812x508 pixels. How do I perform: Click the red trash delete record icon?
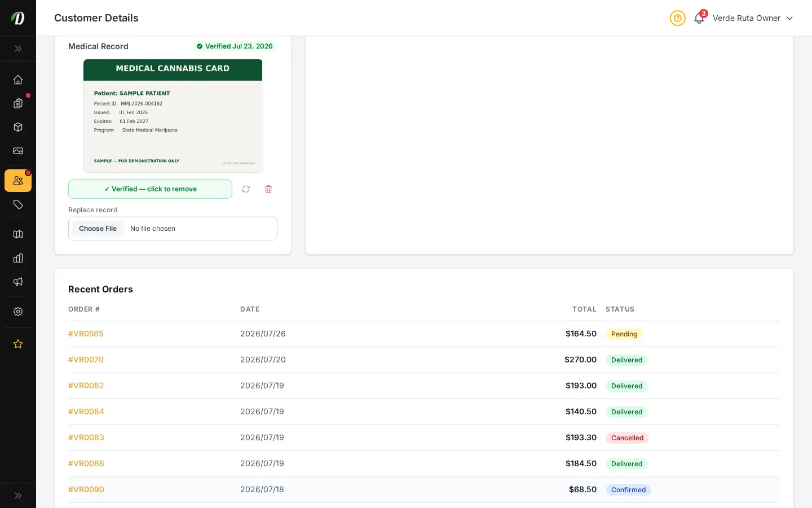click(268, 189)
